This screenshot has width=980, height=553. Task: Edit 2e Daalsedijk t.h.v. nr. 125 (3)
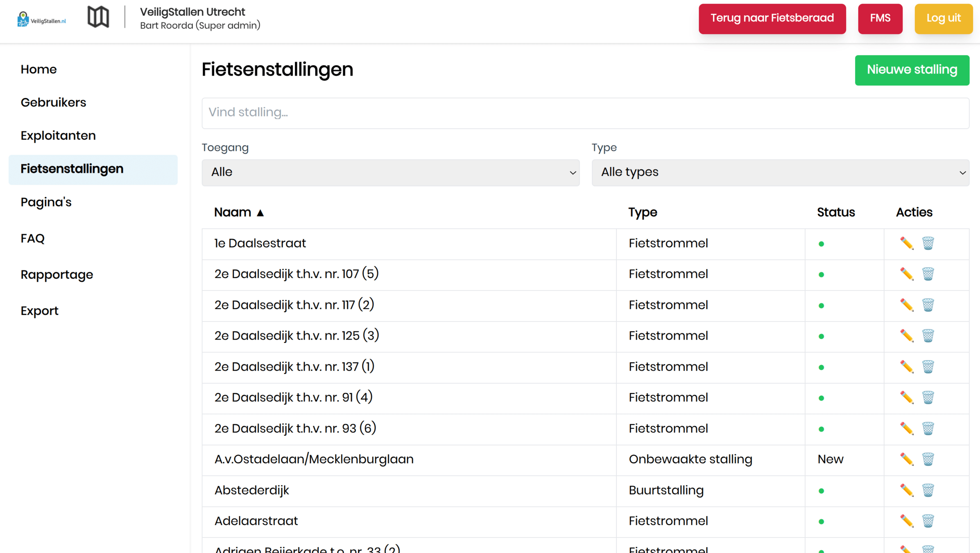(906, 336)
